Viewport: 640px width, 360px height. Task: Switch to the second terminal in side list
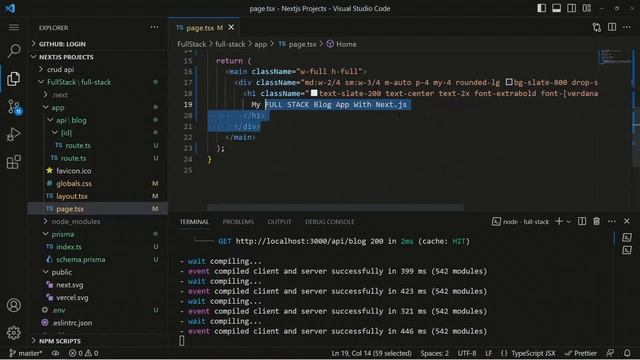point(627,250)
